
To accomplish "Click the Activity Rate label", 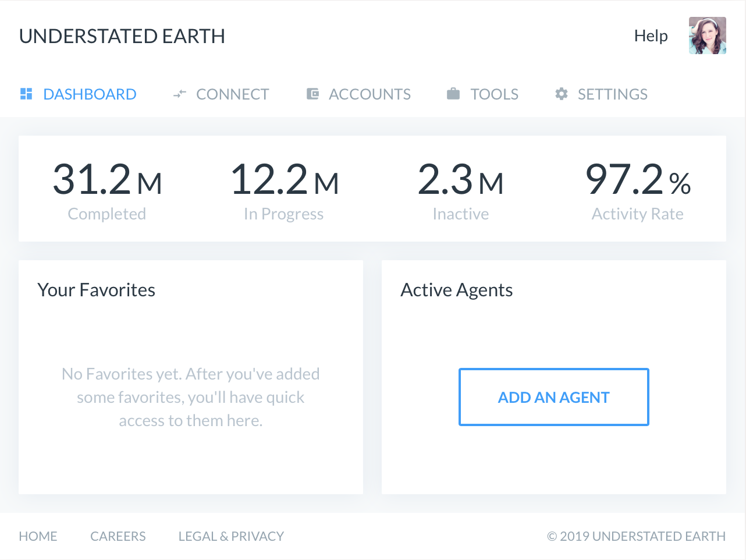I will click(x=638, y=214).
